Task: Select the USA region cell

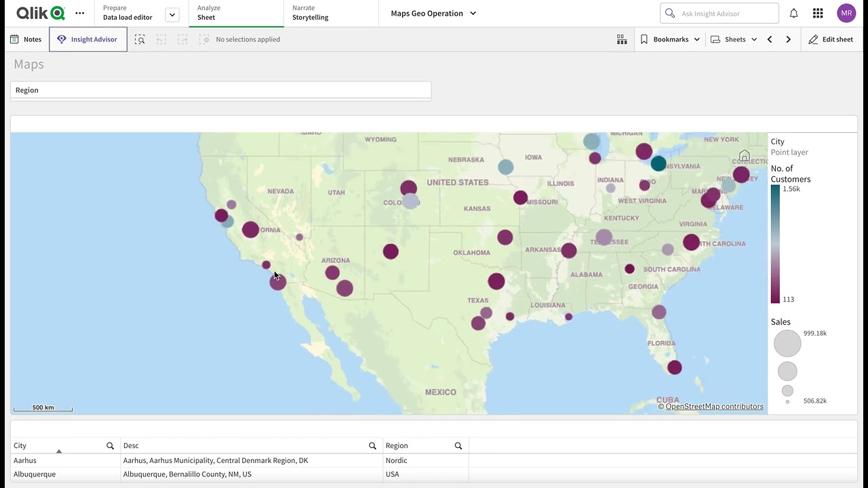Action: pos(425,474)
